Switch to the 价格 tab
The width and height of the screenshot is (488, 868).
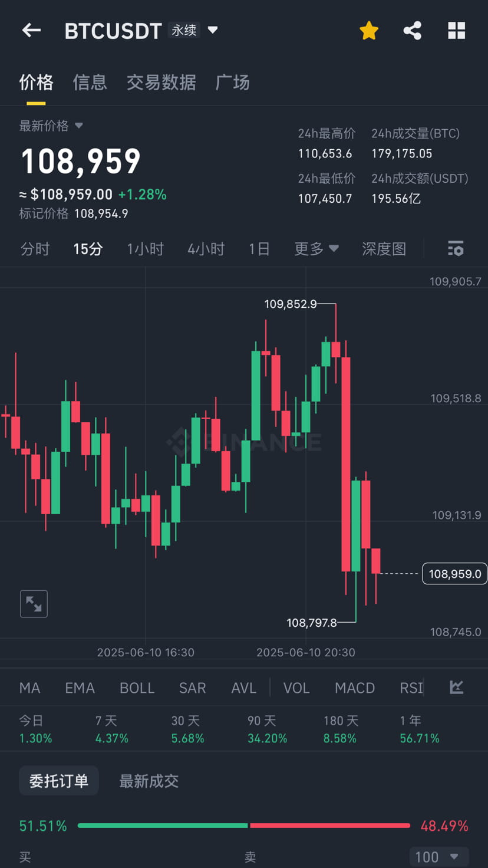(37, 83)
